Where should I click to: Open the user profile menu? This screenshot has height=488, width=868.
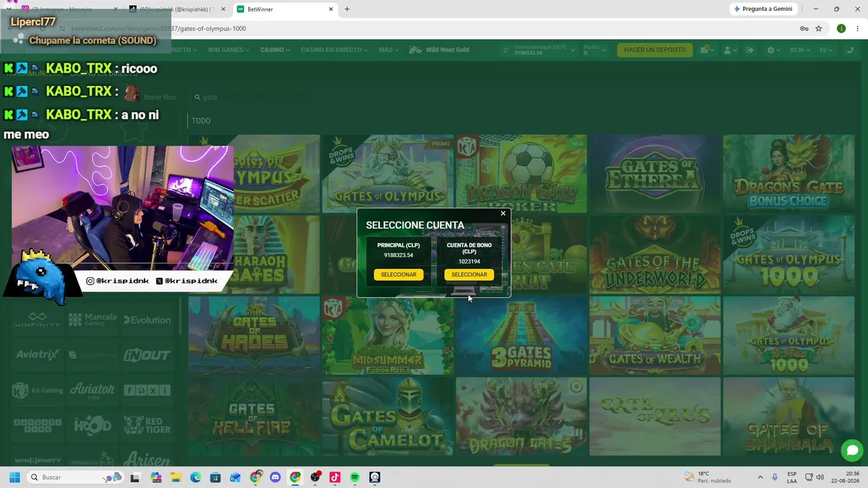(x=731, y=50)
